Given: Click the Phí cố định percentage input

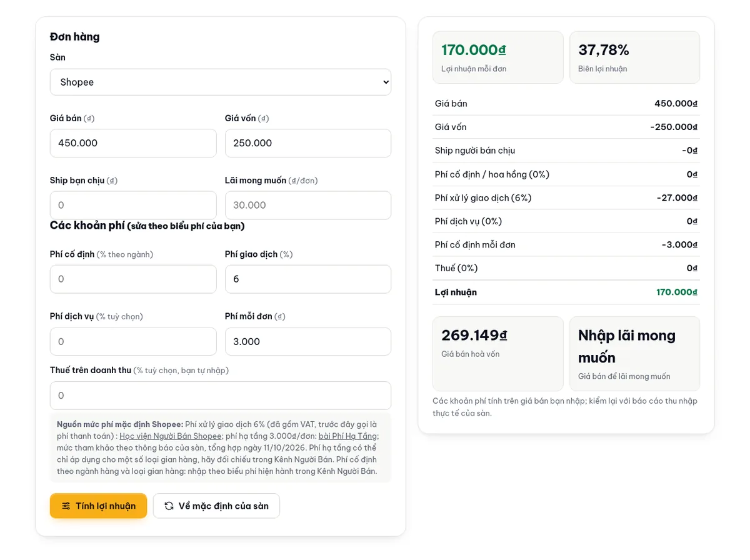Looking at the screenshot, I should pyautogui.click(x=133, y=279).
